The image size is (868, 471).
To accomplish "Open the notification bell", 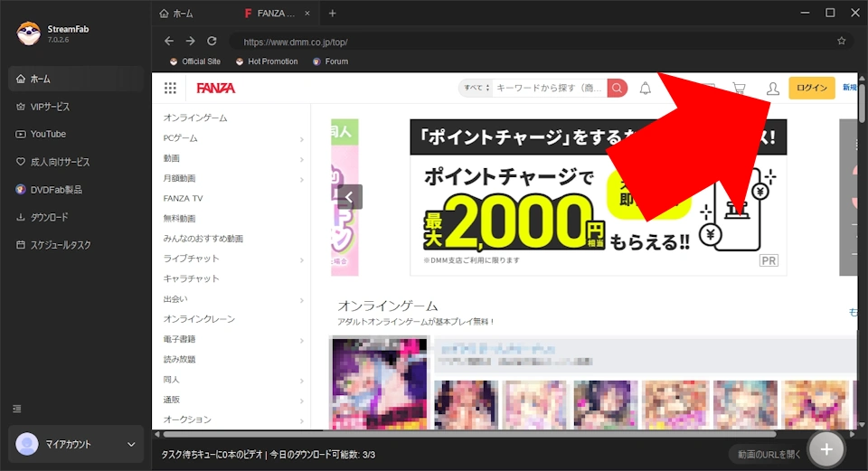I will 646,89.
